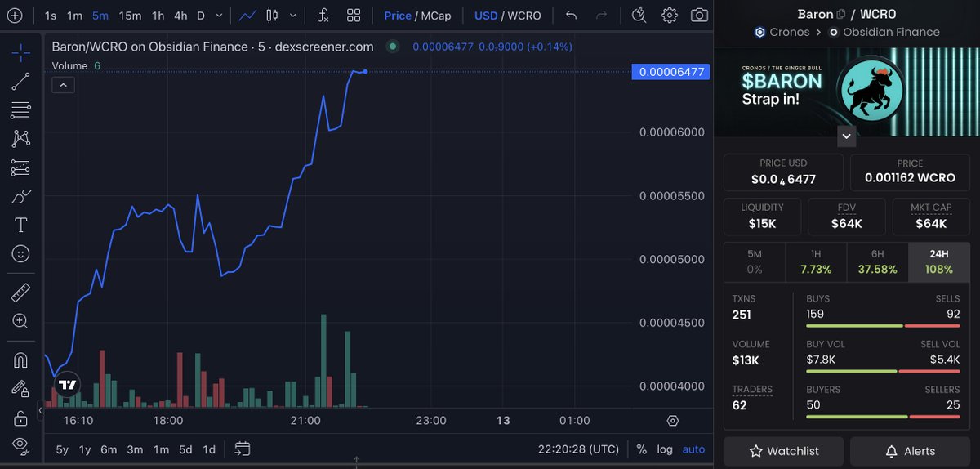
Task: Toggle stay in drawing mode pencil-lock
Action: [x=21, y=388]
